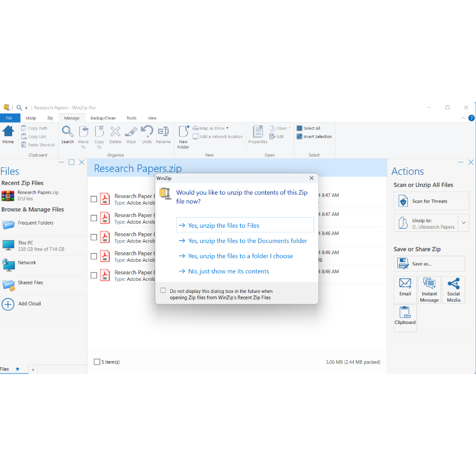Choose 'Yes, unzip the files to Files'
Screen dimensions: 476x476
tap(245, 225)
